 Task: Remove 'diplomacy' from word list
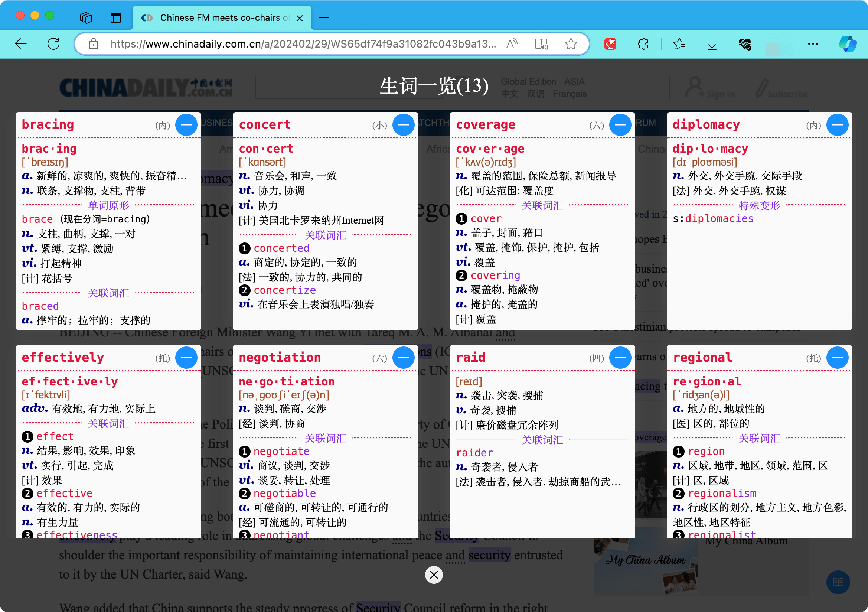pos(838,125)
